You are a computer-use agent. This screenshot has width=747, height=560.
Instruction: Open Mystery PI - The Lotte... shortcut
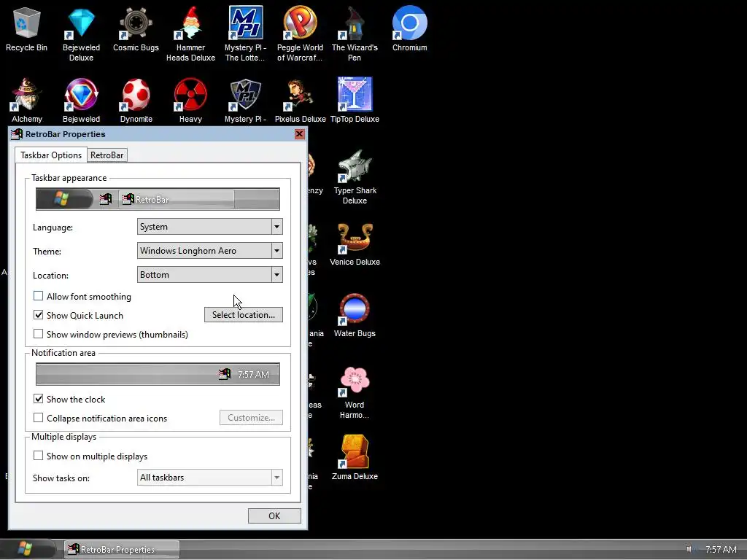pyautogui.click(x=245, y=34)
